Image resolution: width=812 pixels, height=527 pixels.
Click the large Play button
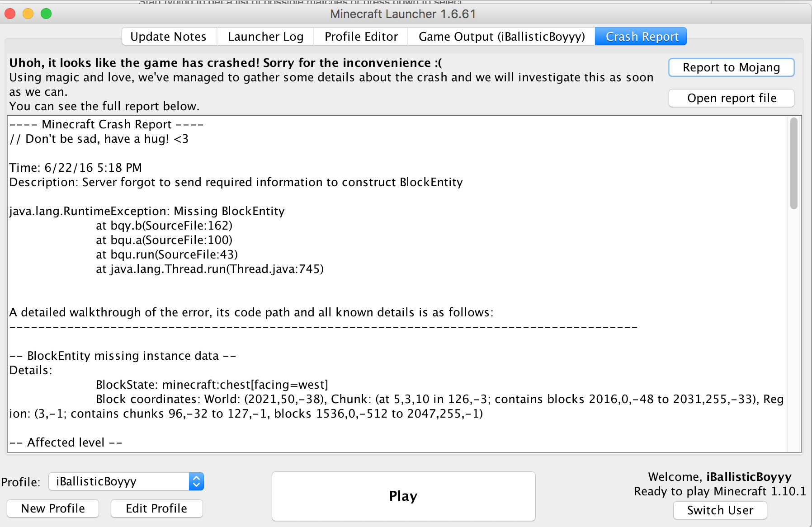(x=403, y=496)
